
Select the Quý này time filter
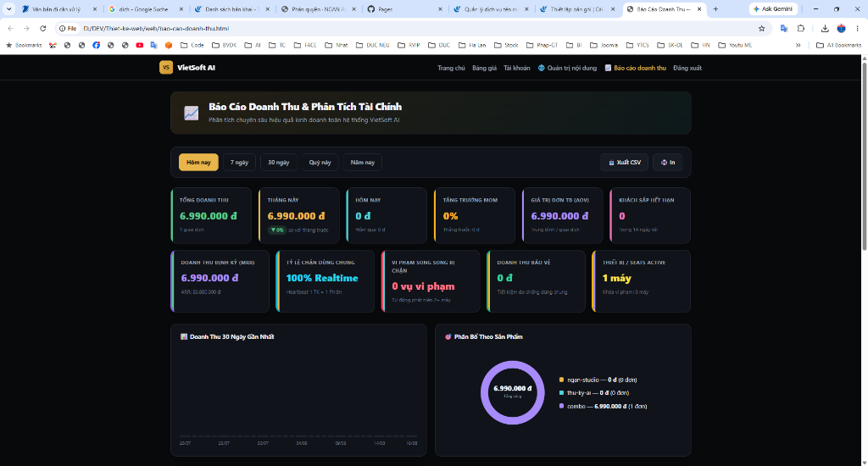coord(320,162)
